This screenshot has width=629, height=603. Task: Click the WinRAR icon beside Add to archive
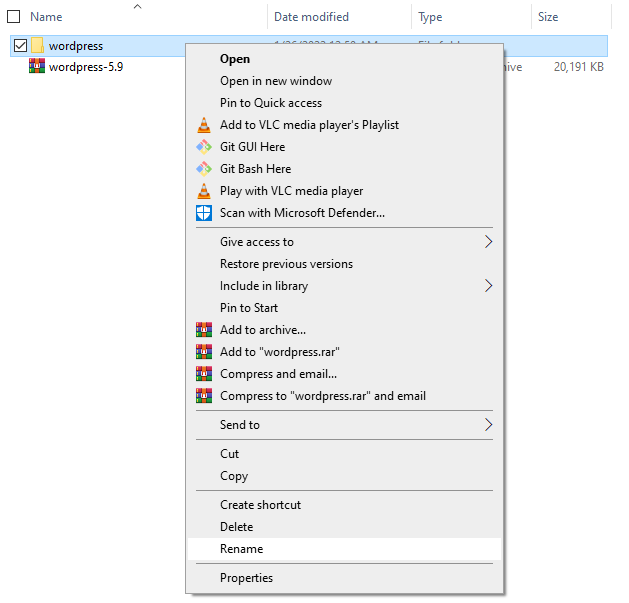pyautogui.click(x=204, y=330)
